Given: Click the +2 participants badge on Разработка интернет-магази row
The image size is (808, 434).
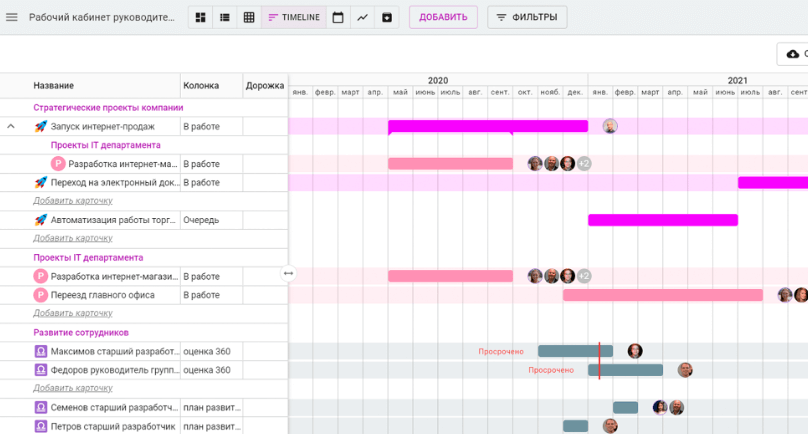Looking at the screenshot, I should pyautogui.click(x=584, y=276).
